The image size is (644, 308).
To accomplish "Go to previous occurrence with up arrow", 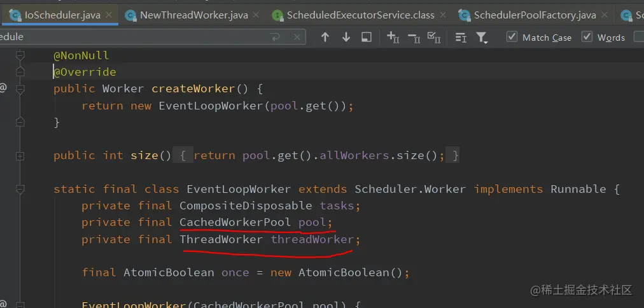I will 325,38.
